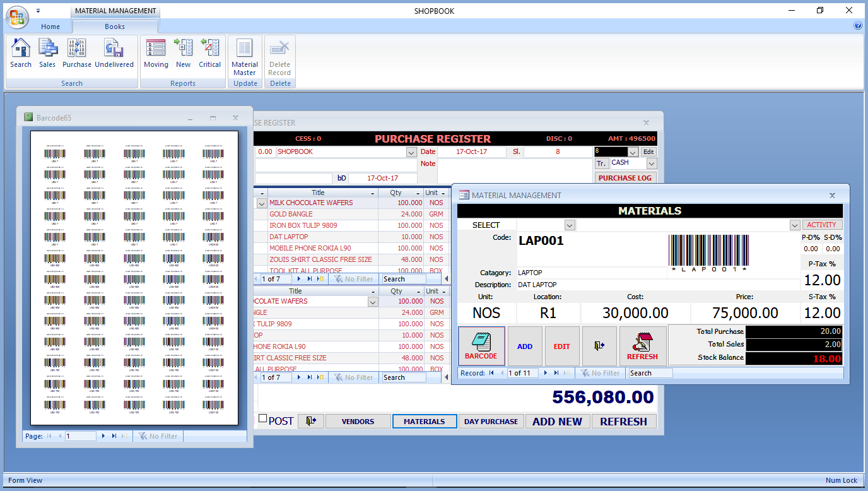The height and width of the screenshot is (491, 868).
Task: Open the wide dropdown left of ACTIVITY
Action: coord(795,225)
